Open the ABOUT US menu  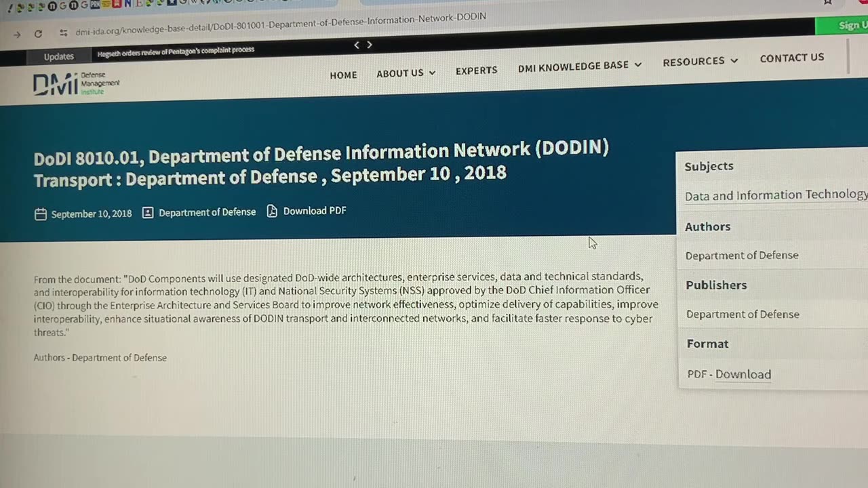point(400,73)
